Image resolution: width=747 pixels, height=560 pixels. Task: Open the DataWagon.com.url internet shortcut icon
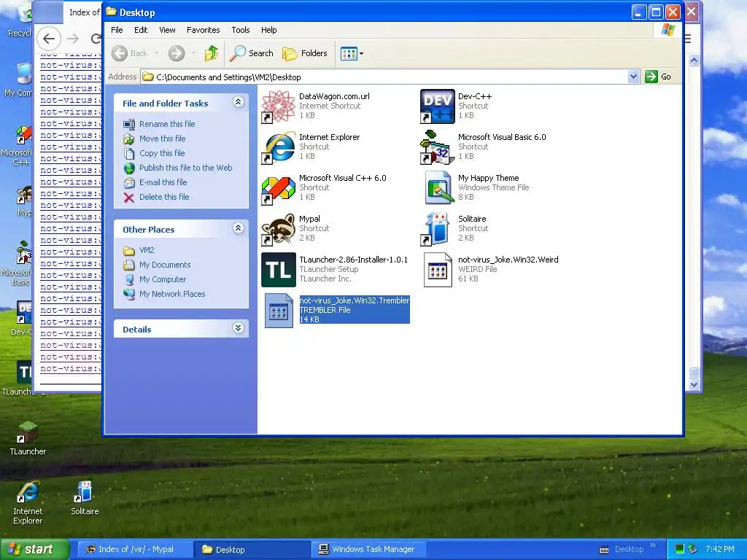tap(278, 106)
